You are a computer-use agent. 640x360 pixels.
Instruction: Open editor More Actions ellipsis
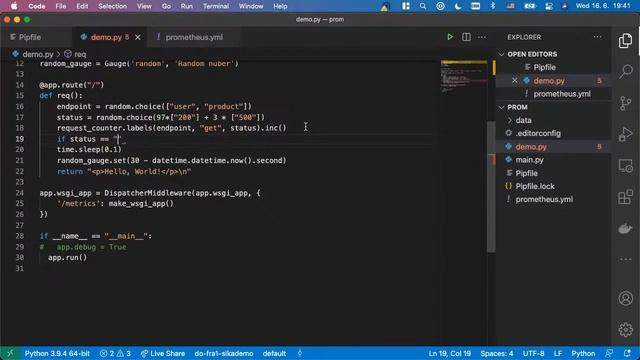click(482, 37)
